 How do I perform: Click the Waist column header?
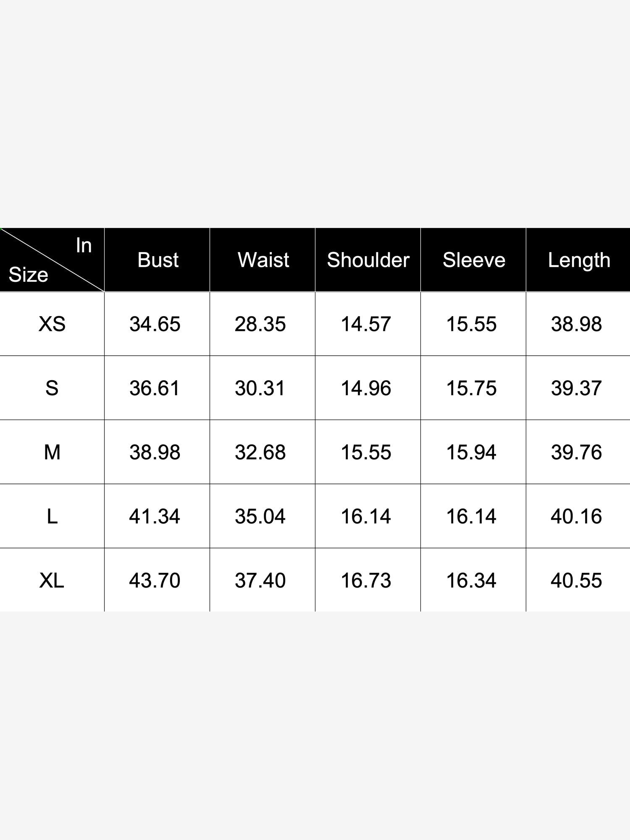pyautogui.click(x=263, y=260)
